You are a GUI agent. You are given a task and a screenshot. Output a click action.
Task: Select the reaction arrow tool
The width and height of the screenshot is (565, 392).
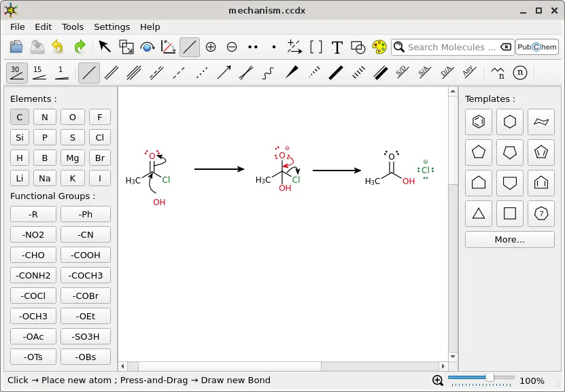click(295, 47)
